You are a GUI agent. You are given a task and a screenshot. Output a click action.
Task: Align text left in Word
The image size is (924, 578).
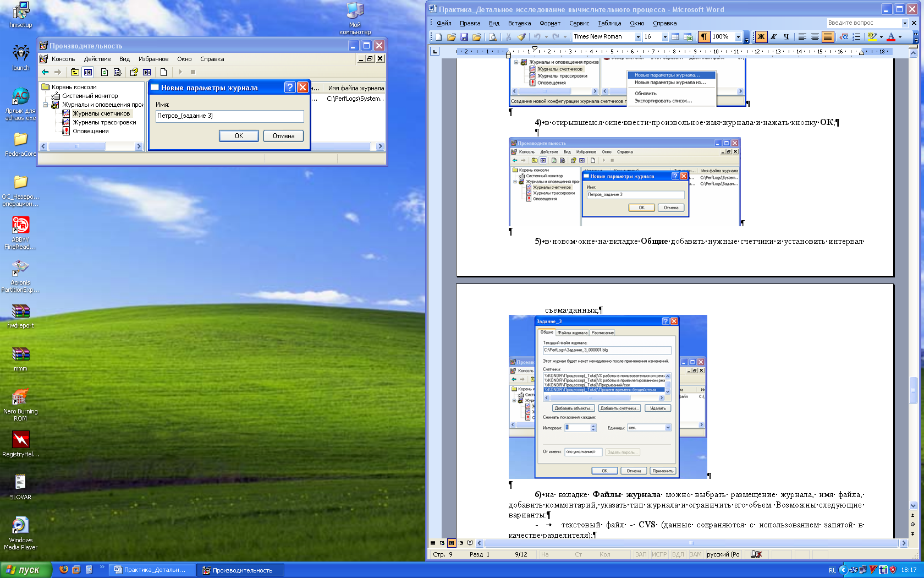point(802,37)
